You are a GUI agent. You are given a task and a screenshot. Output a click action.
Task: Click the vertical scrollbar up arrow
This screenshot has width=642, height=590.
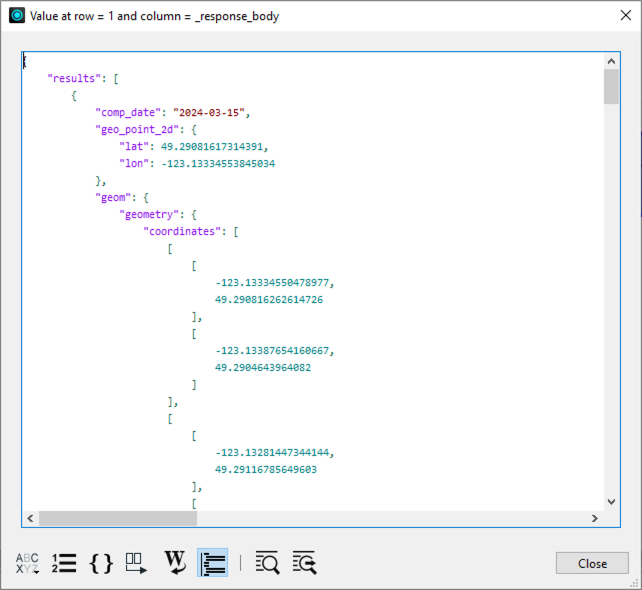611,61
